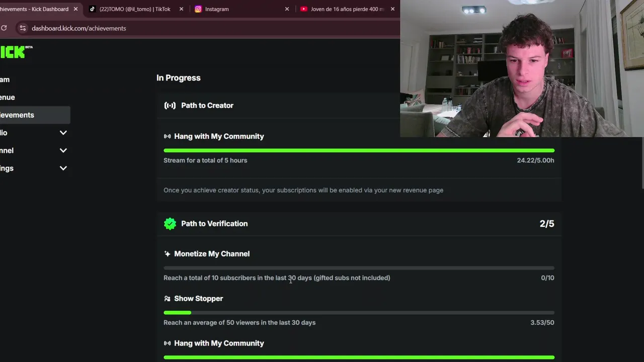Close the Joven de 16 años YouTube tab
Image resolution: width=644 pixels, height=362 pixels.
click(x=393, y=9)
